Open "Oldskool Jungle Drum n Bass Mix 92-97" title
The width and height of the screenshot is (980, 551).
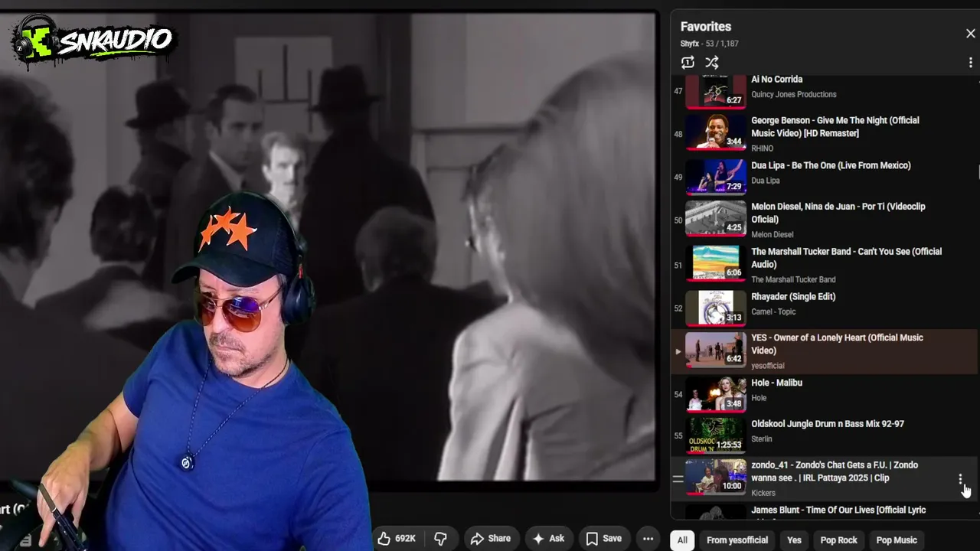[x=828, y=424]
